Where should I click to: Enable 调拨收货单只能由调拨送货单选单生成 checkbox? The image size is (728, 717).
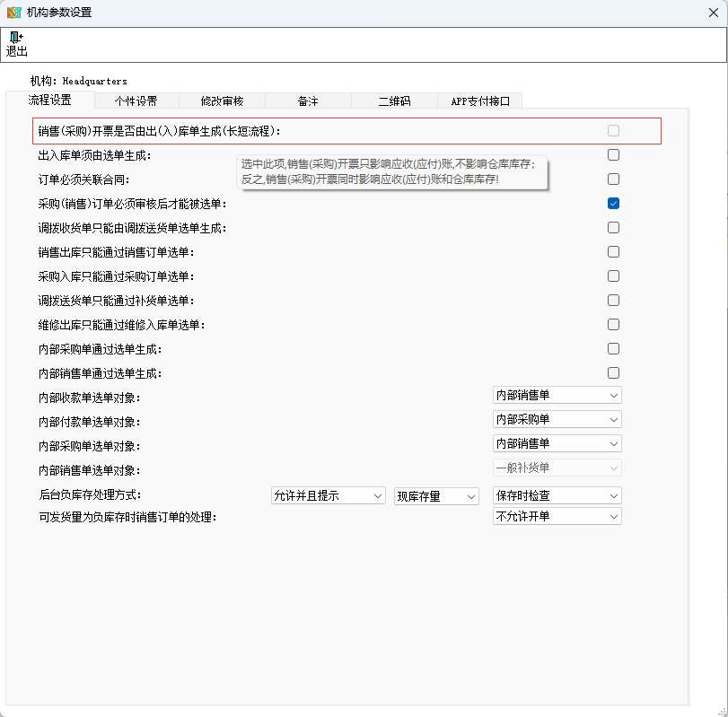pyautogui.click(x=613, y=227)
